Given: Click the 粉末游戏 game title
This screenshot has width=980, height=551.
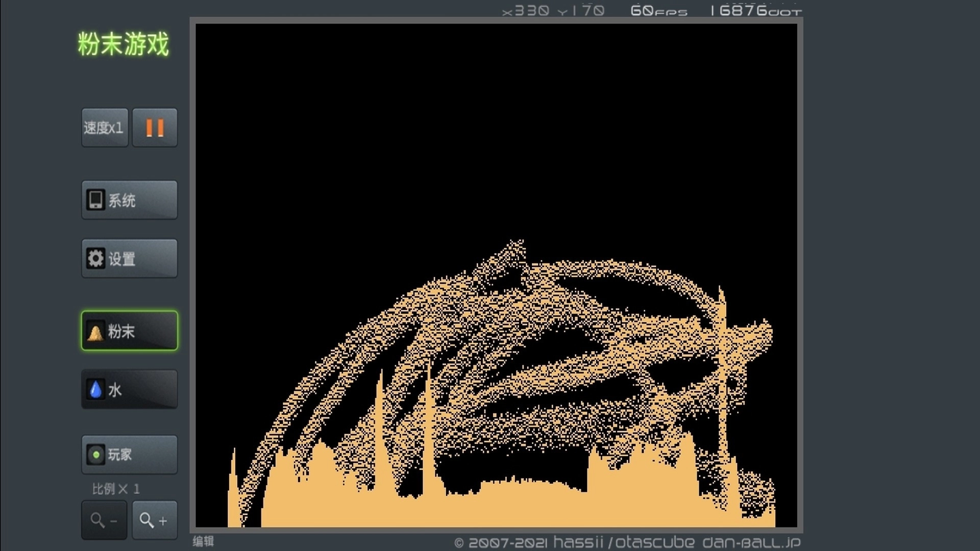Looking at the screenshot, I should coord(123,44).
